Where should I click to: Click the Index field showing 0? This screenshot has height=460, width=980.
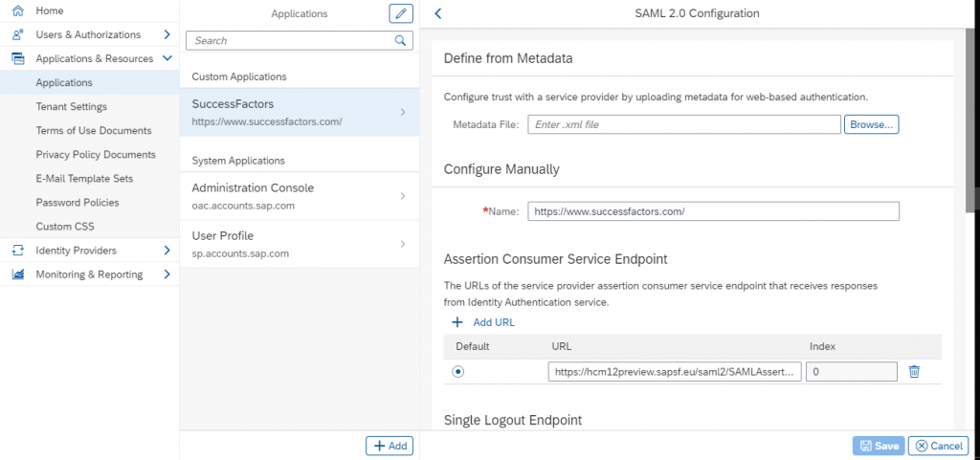pos(852,372)
